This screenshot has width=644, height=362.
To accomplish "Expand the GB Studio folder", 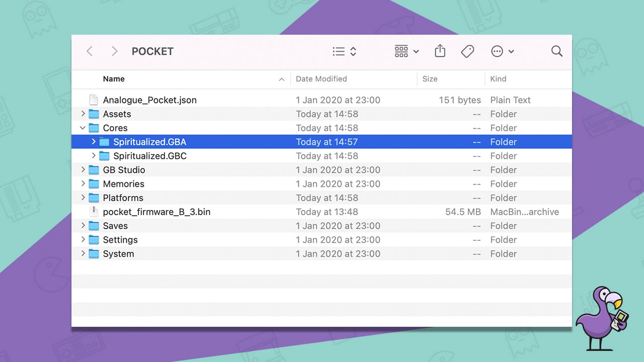I will (83, 170).
